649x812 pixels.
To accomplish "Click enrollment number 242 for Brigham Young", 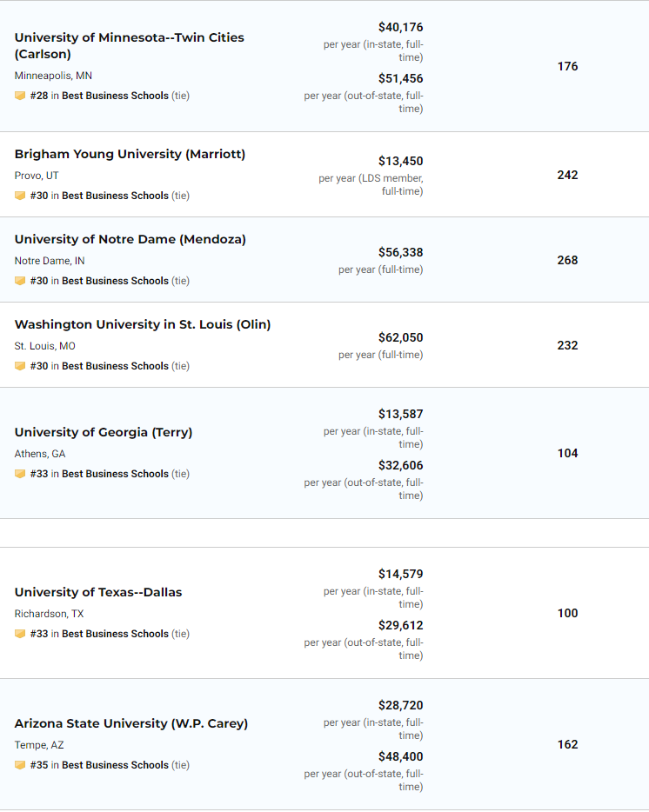I will [567, 175].
